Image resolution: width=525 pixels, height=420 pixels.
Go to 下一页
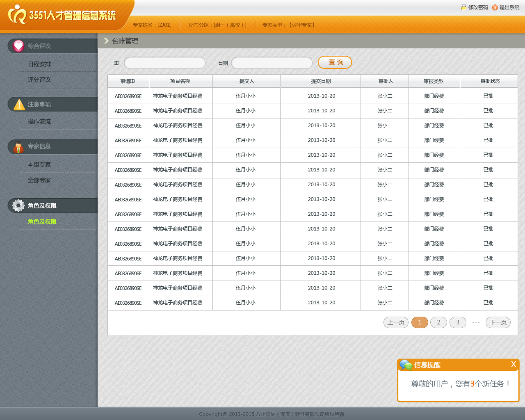point(498,322)
